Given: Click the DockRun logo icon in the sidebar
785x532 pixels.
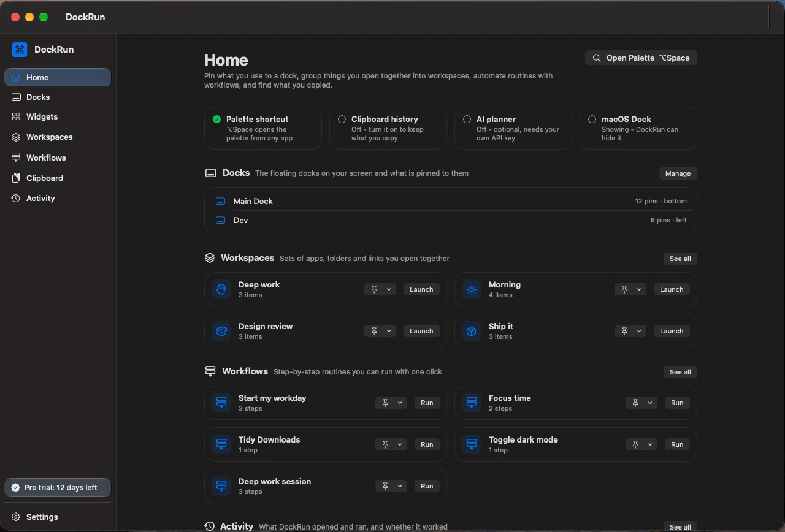Looking at the screenshot, I should pos(20,50).
